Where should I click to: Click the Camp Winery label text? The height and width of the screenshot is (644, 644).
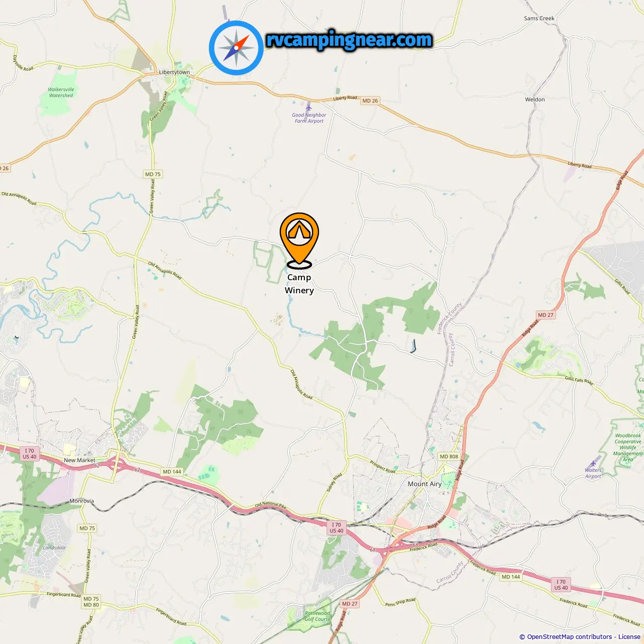click(299, 284)
